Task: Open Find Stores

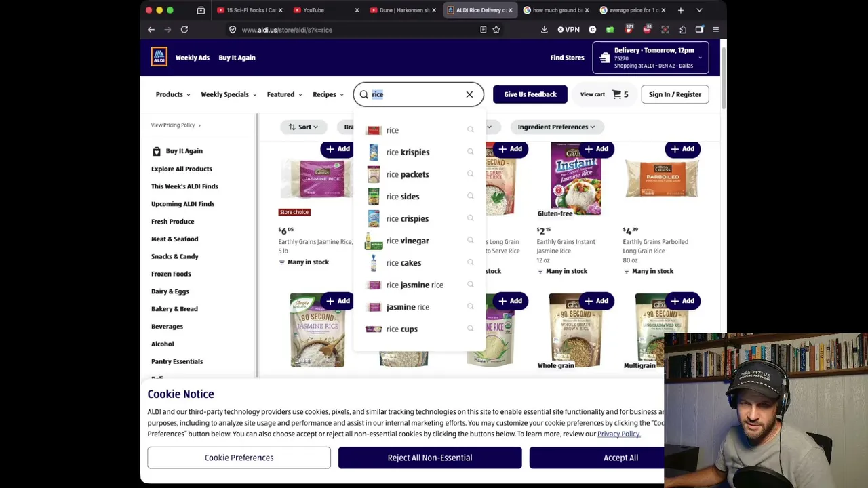Action: pyautogui.click(x=567, y=58)
